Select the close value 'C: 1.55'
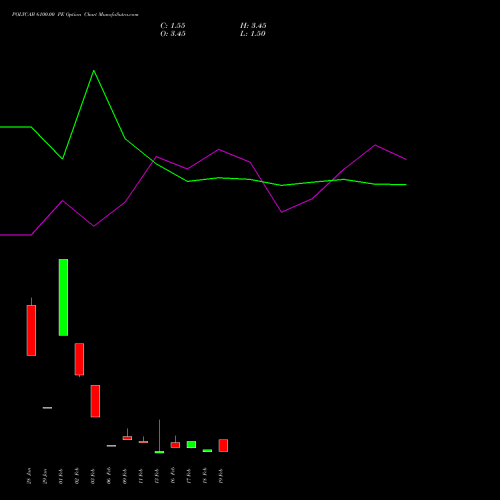Viewport: 500px width, 500px height. pos(173,26)
